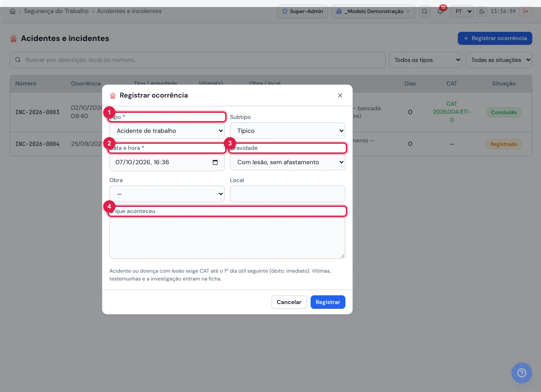541x392 pixels.
Task: Click the + Registrar ocorrência button
Action: pos(495,38)
